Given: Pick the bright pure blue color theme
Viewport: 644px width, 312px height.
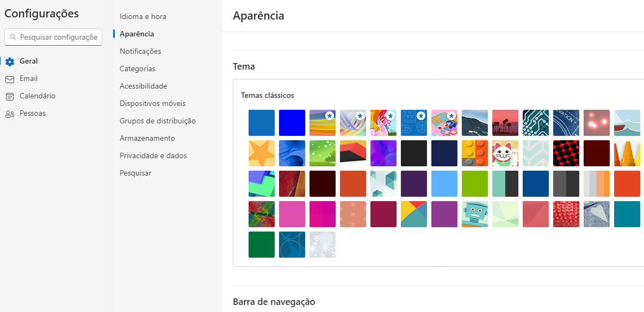Looking at the screenshot, I should [292, 123].
